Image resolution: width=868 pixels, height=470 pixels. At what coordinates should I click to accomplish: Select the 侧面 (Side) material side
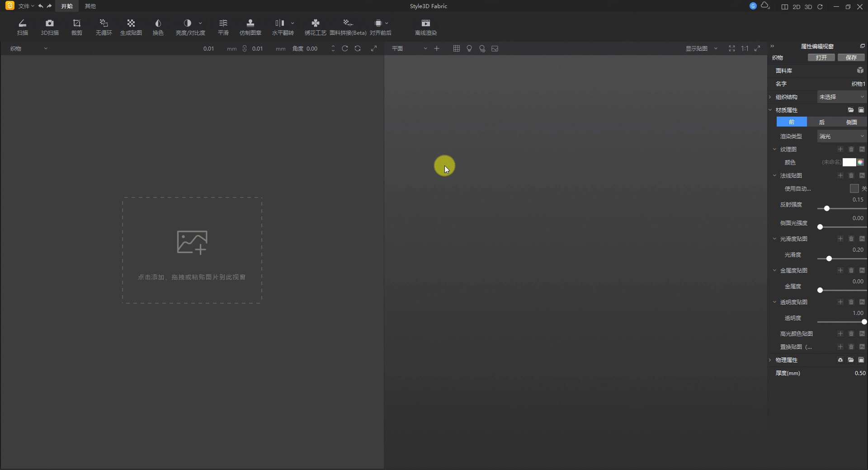(851, 122)
